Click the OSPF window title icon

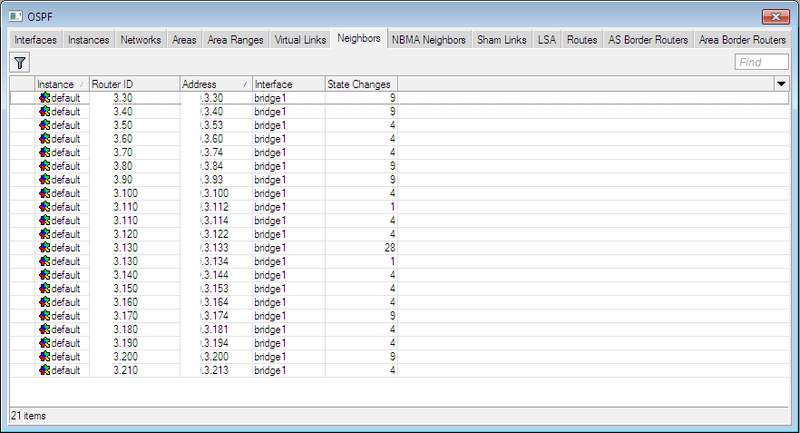click(x=16, y=17)
